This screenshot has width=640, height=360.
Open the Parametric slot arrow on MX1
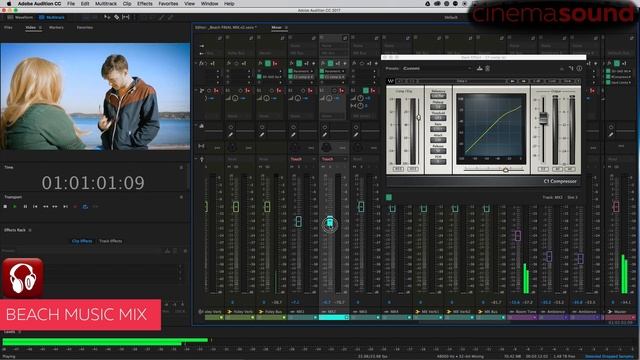313,71
